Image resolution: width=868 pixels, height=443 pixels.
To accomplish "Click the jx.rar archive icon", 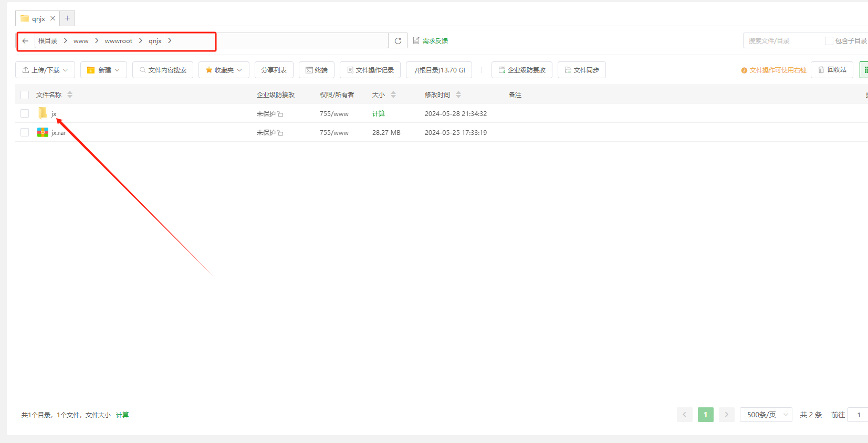I will 43,132.
